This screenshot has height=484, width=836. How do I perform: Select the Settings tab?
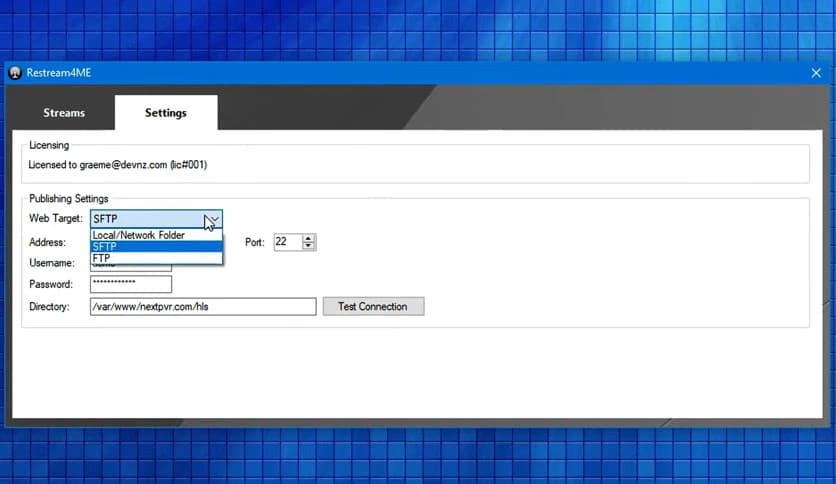tap(166, 113)
